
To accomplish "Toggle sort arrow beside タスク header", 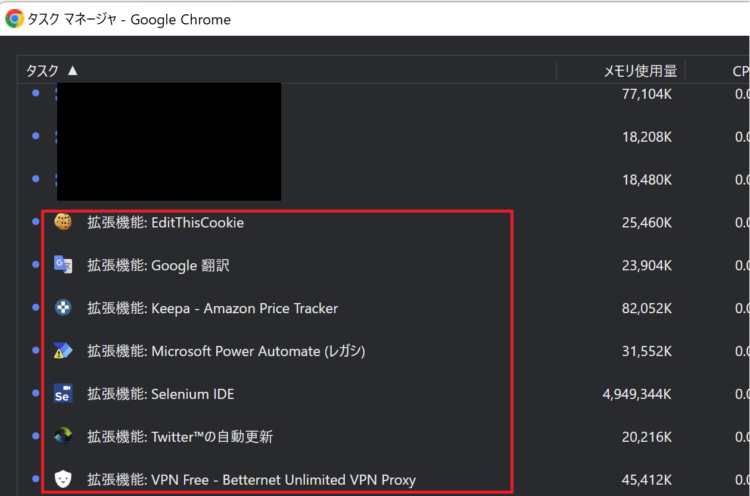I will pos(73,71).
